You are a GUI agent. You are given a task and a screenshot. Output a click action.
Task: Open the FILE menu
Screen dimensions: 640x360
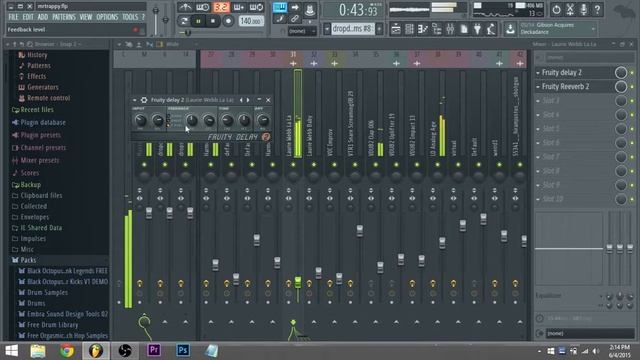(x=13, y=17)
